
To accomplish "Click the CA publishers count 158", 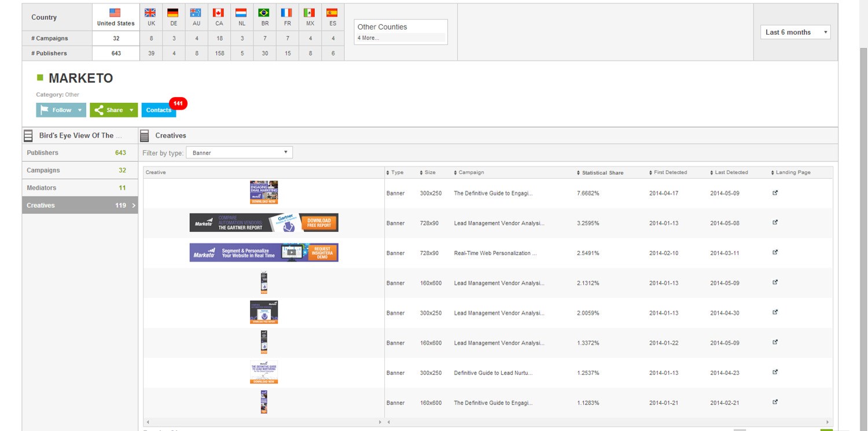I will (219, 53).
